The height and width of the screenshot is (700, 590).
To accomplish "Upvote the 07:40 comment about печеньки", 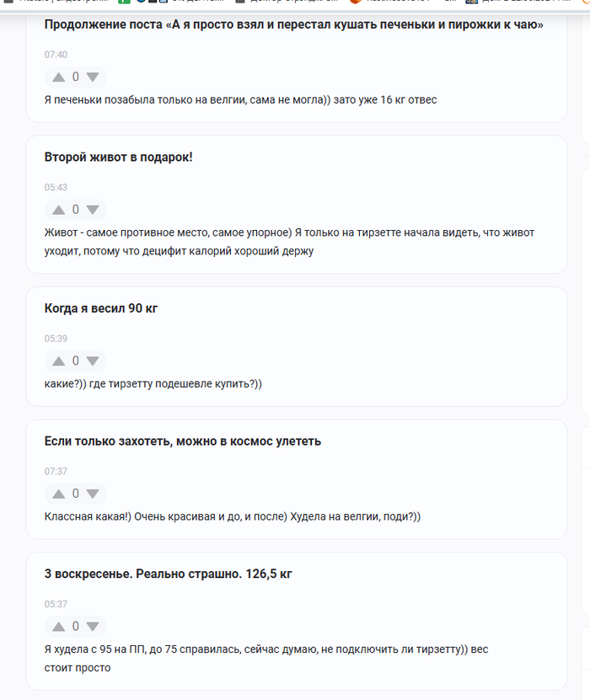I will [x=58, y=77].
